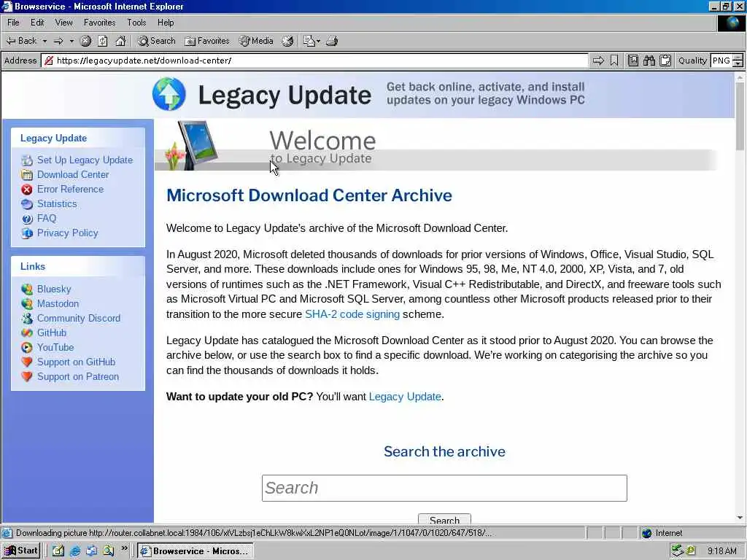Viewport: 747px width, 560px height.
Task: Select the Browservice taskbar button
Action: point(196,551)
